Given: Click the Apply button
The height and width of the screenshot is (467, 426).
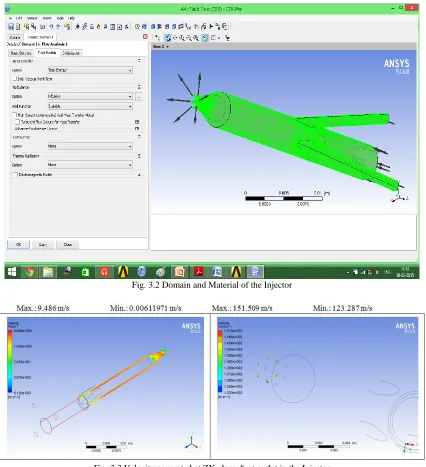Looking at the screenshot, I should 43,244.
